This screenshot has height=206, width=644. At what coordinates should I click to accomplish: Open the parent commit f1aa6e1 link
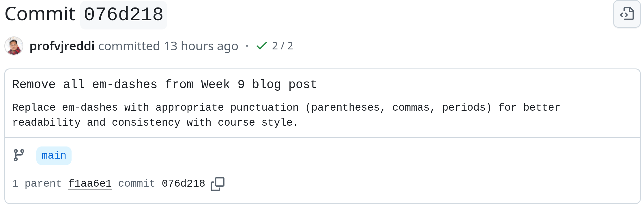tap(90, 183)
